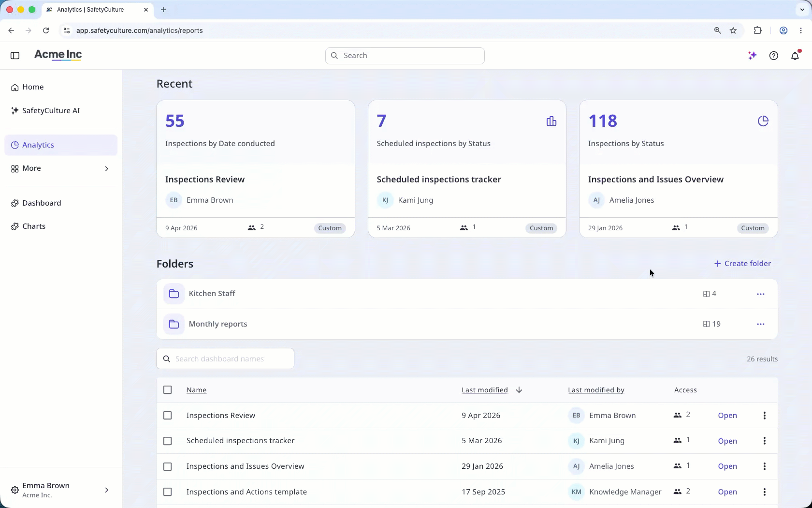Check the Inspections and Issues Overview row checkbox
This screenshot has width=812, height=508.
click(168, 467)
